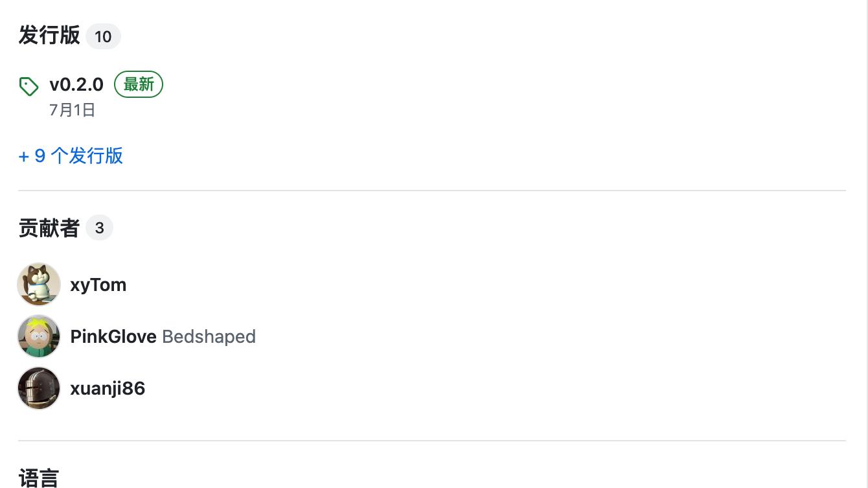The image size is (868, 488).
Task: Expand the + 9 个发行版 list
Action: coord(71,156)
